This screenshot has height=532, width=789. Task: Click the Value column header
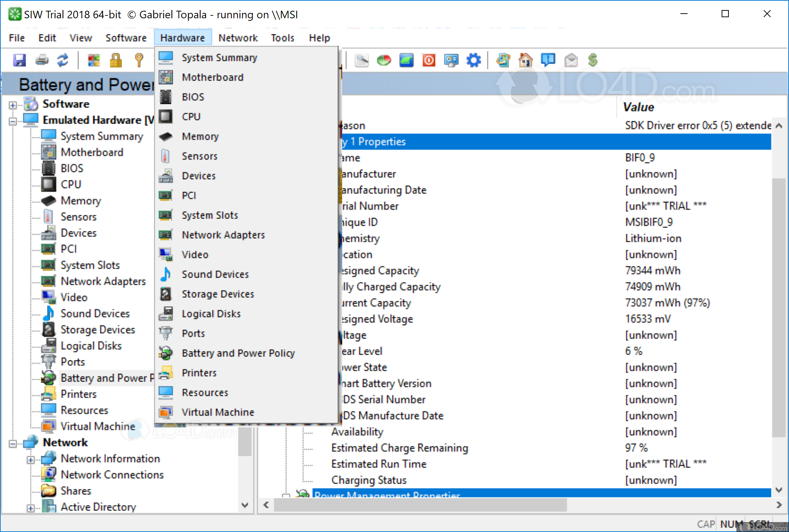(x=639, y=107)
